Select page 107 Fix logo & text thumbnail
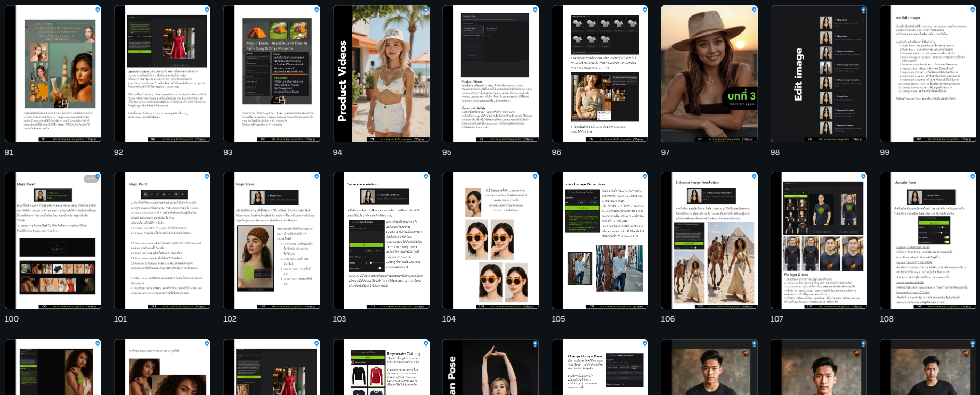This screenshot has height=395, width=980. point(819,241)
